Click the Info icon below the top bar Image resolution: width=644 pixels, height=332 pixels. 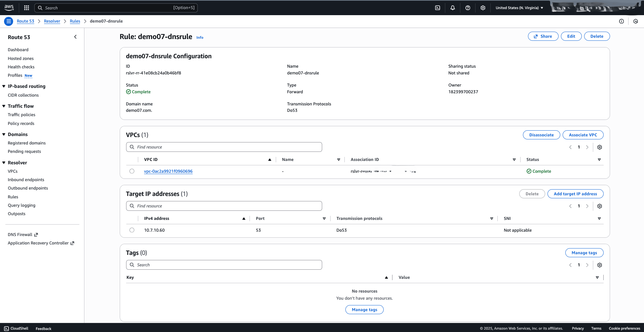point(621,21)
